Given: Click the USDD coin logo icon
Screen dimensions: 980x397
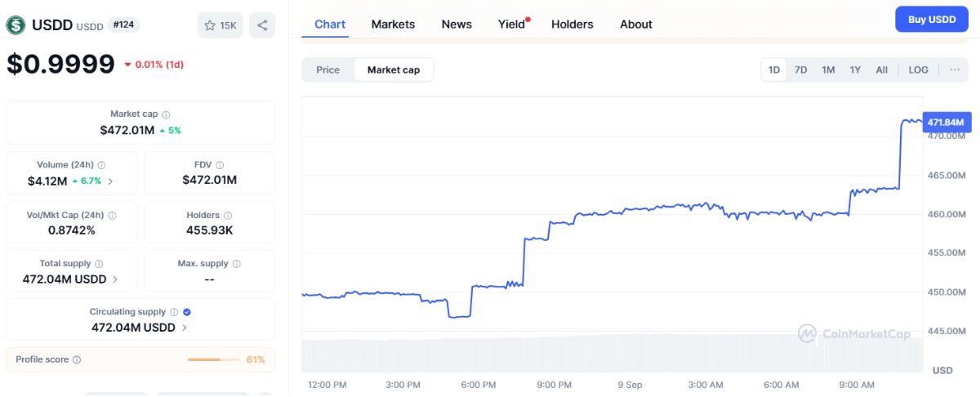Looking at the screenshot, I should point(16,25).
